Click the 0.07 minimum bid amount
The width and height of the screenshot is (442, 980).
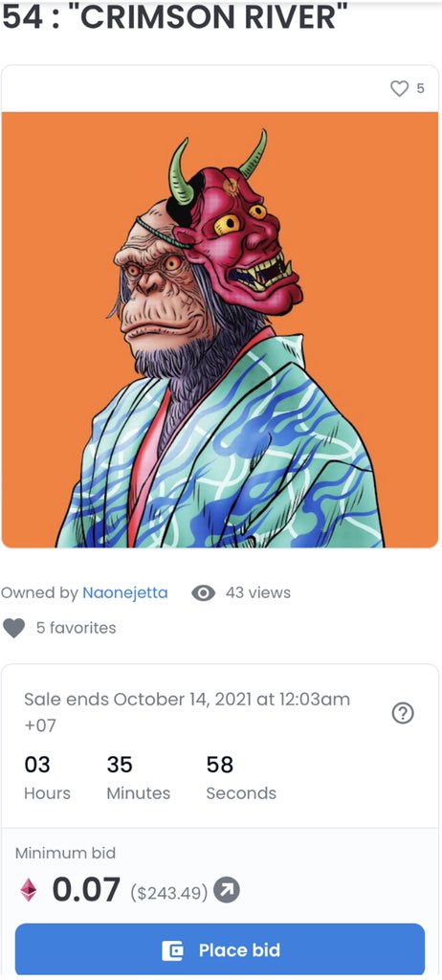click(86, 890)
